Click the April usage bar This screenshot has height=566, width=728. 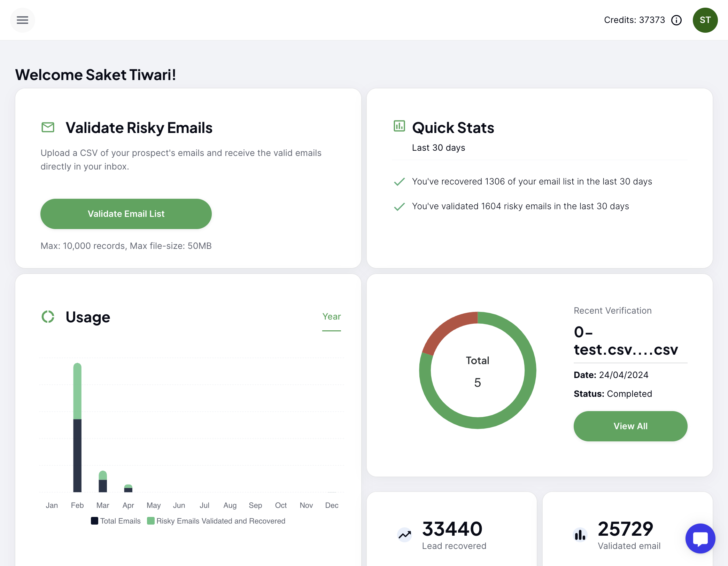[x=128, y=488]
